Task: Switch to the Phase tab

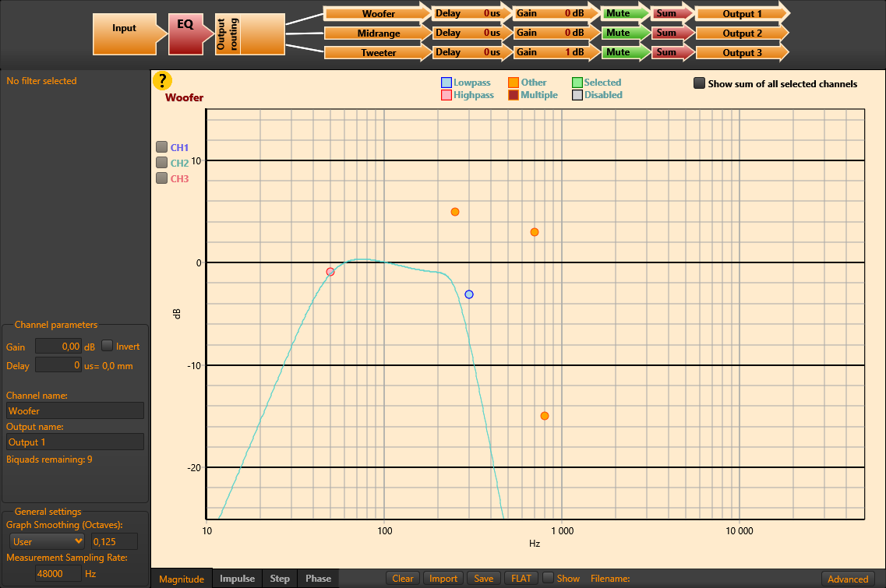Action: [x=318, y=579]
